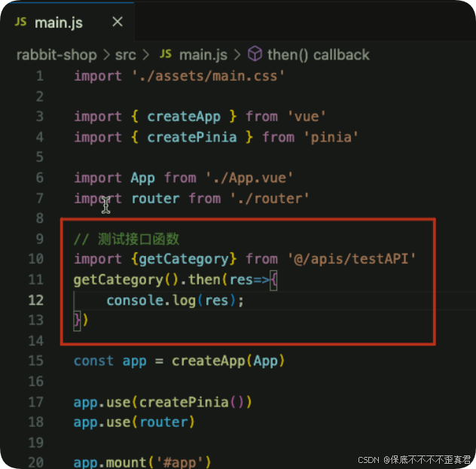Image resolution: width=476 pixels, height=469 pixels.
Task: Expand chevron after src breadcrumb
Action: 146,55
